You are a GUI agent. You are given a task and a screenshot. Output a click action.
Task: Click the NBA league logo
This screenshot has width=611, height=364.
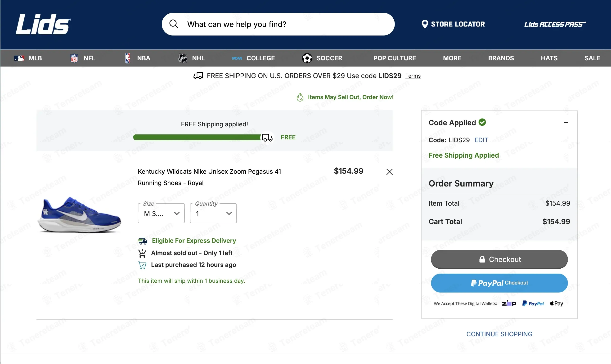(128, 58)
